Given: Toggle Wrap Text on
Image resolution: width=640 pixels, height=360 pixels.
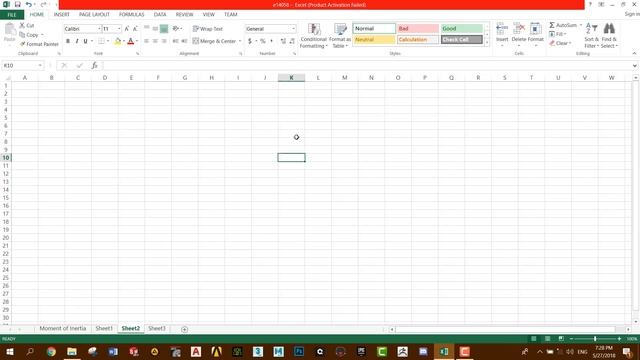Looking at the screenshot, I should pos(208,29).
